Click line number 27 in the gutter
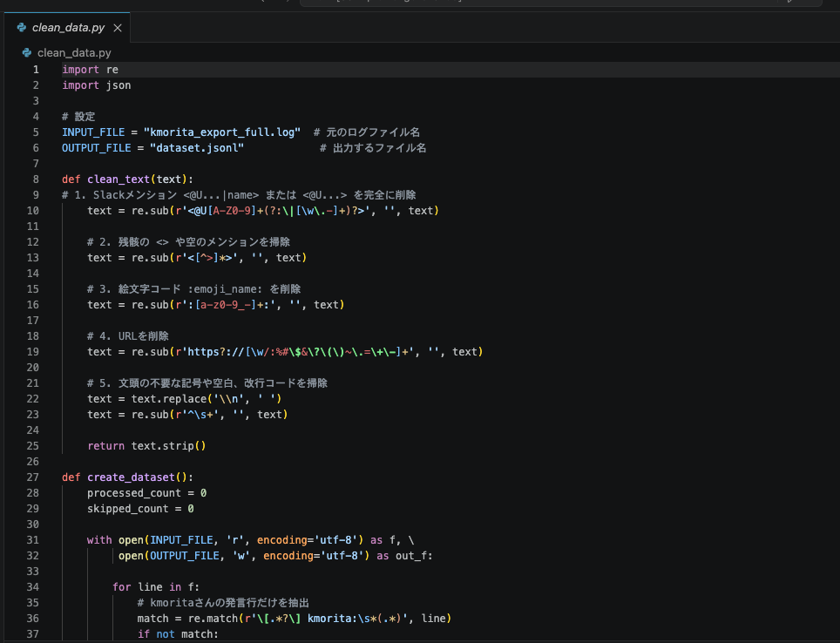This screenshot has width=840, height=643. pyautogui.click(x=33, y=477)
